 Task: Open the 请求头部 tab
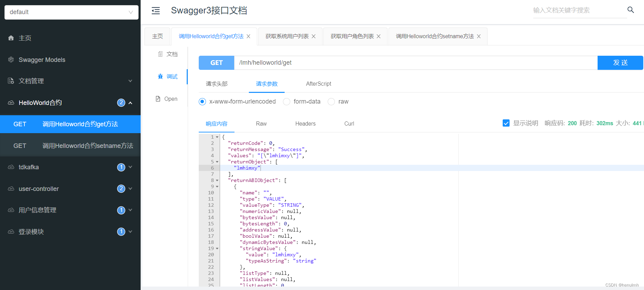(x=217, y=84)
